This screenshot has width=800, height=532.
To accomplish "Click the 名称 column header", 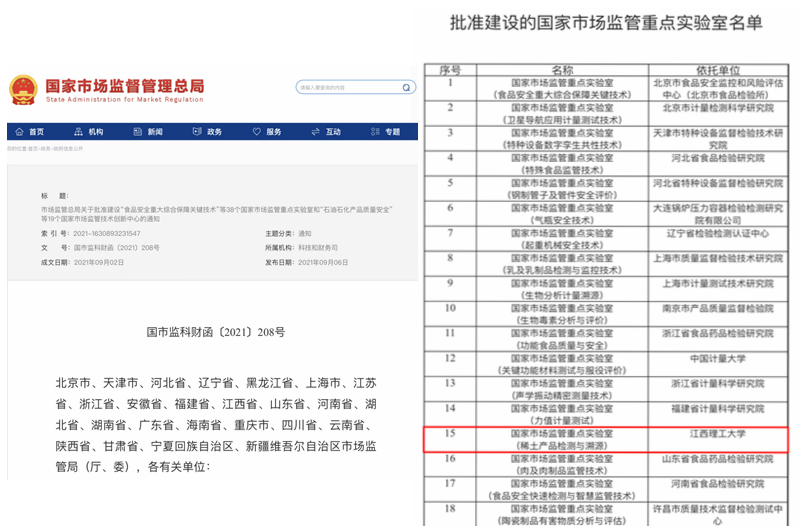I will pos(562,70).
